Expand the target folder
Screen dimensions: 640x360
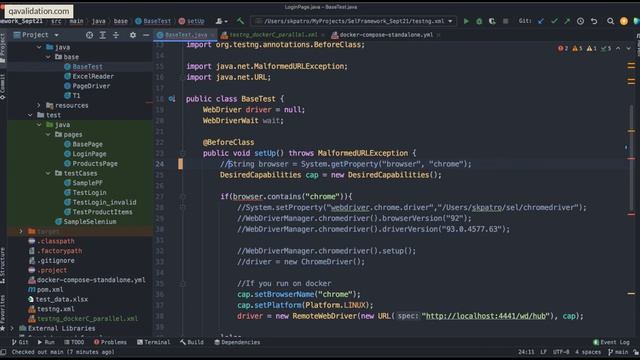coord(21,231)
